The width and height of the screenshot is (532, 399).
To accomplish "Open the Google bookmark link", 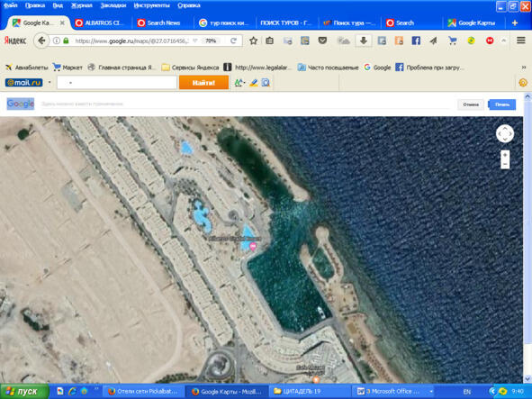I will tap(377, 68).
